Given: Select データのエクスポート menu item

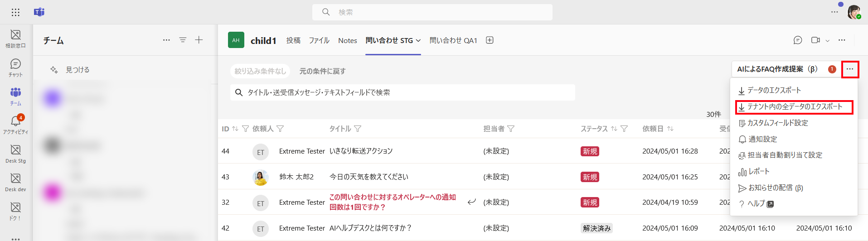Looking at the screenshot, I should (794, 91).
